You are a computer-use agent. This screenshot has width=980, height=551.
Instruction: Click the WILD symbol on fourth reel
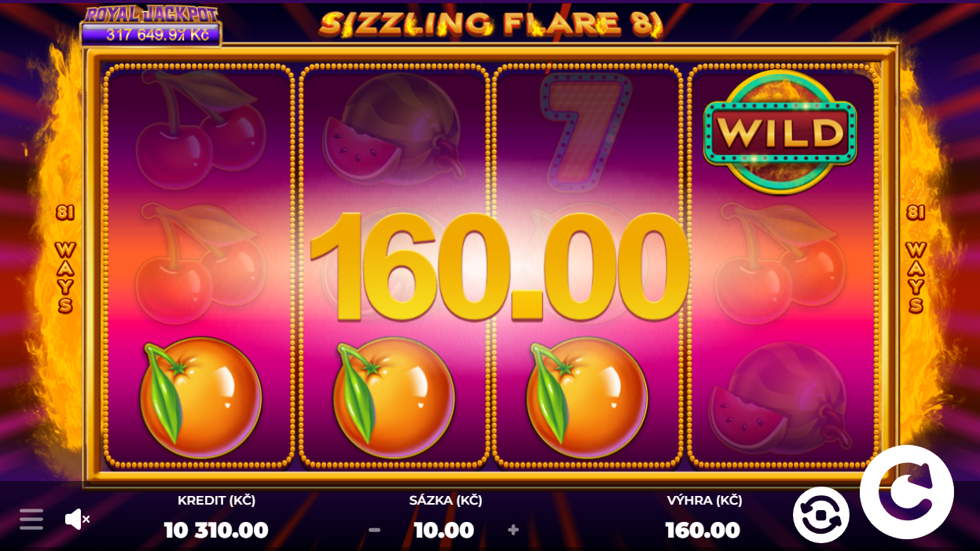click(780, 131)
